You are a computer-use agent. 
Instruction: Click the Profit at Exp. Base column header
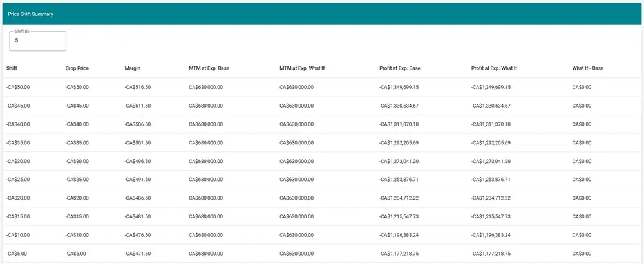(400, 68)
